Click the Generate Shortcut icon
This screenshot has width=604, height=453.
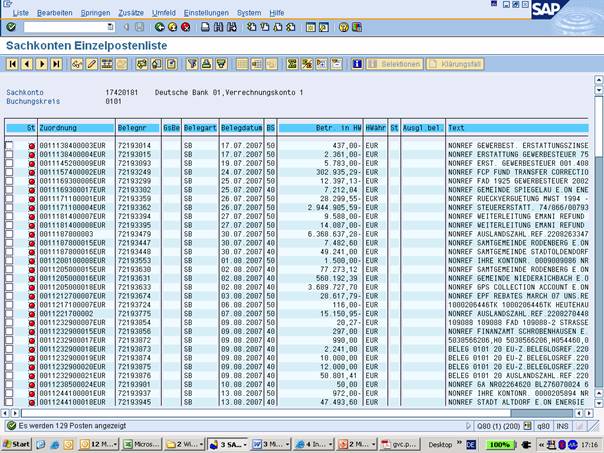(324, 27)
